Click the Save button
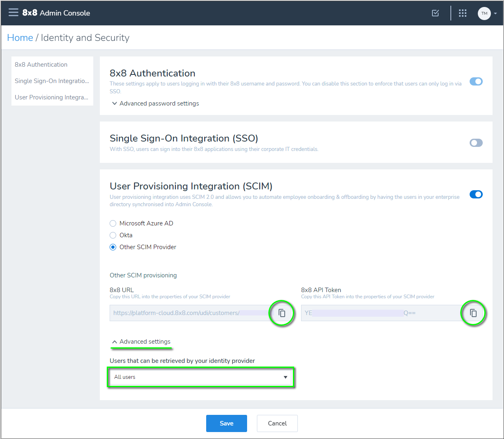 pyautogui.click(x=227, y=423)
